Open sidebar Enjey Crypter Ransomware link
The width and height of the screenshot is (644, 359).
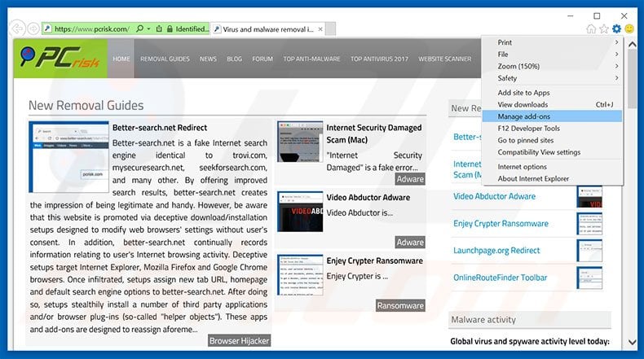point(501,224)
